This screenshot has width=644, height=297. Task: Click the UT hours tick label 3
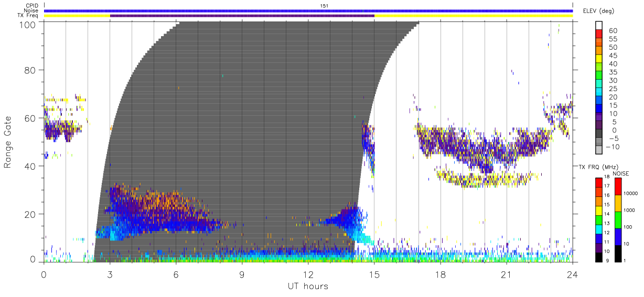click(110, 274)
